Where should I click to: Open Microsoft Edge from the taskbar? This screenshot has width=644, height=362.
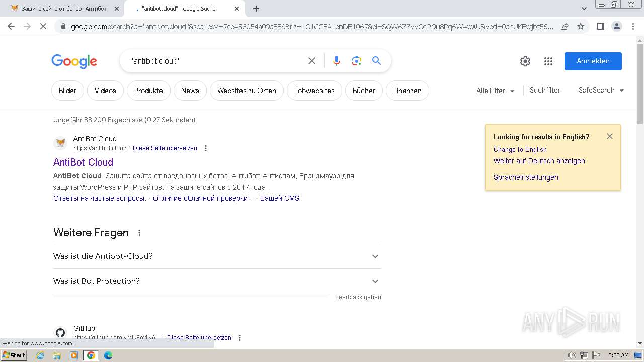pyautogui.click(x=108, y=355)
